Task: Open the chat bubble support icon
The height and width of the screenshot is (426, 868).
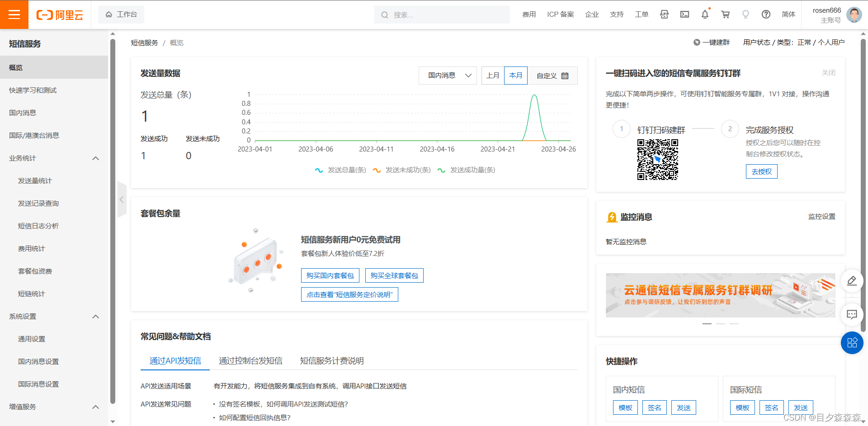Action: 852,315
